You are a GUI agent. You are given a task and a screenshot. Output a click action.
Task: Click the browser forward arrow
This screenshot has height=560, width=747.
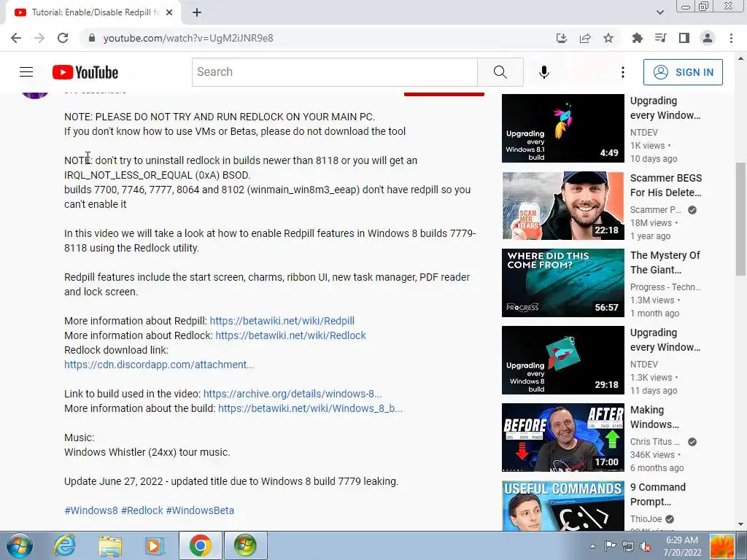click(39, 38)
